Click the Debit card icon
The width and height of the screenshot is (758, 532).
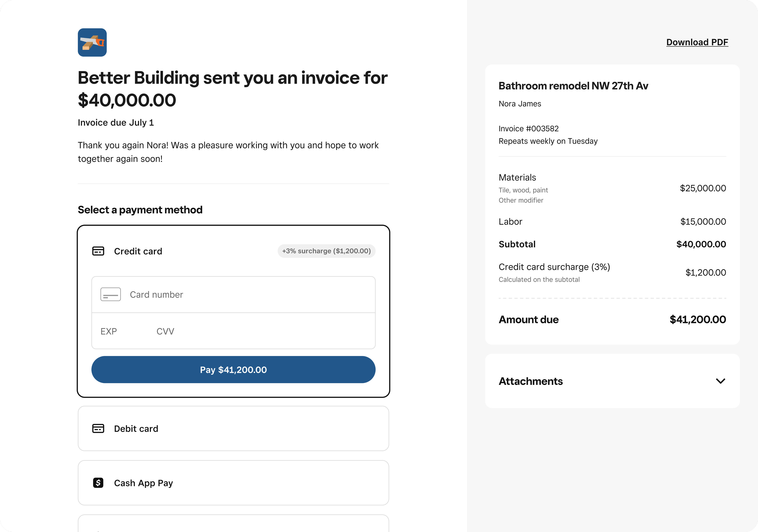point(98,428)
